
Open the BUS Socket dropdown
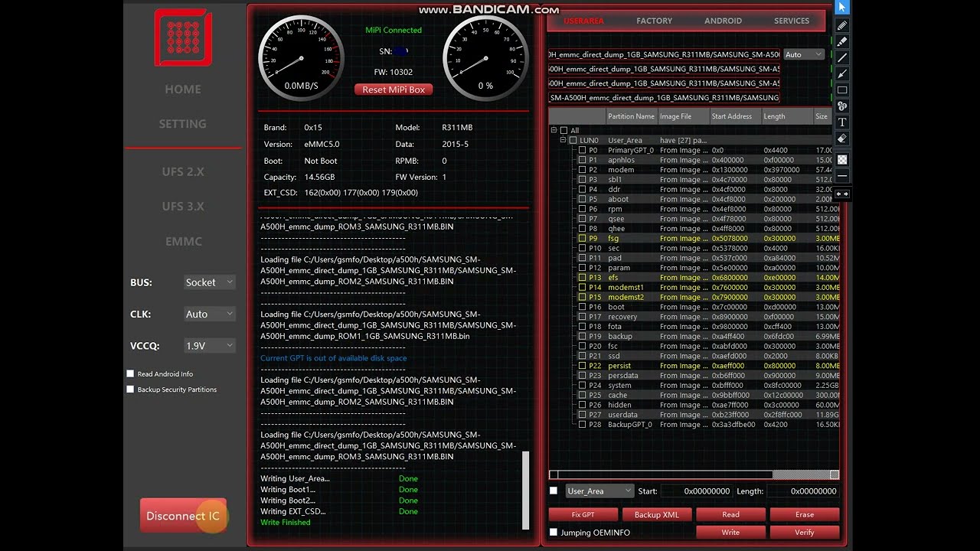209,282
